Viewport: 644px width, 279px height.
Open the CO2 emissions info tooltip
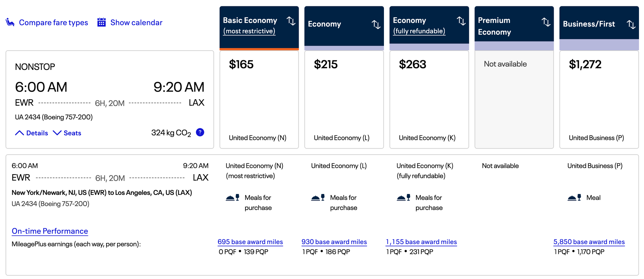(x=200, y=133)
